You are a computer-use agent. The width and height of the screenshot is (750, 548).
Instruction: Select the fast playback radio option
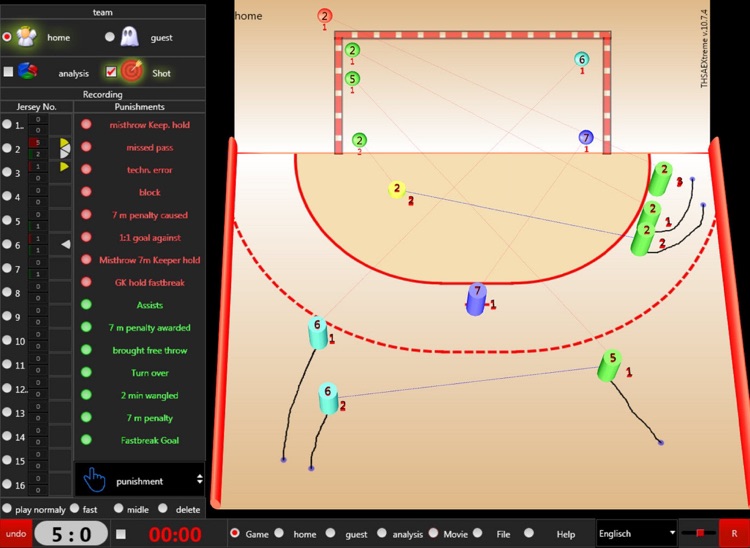pos(75,508)
